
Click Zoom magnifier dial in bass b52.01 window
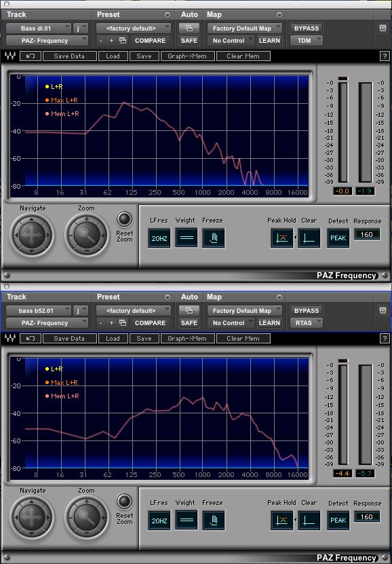pyautogui.click(x=87, y=517)
